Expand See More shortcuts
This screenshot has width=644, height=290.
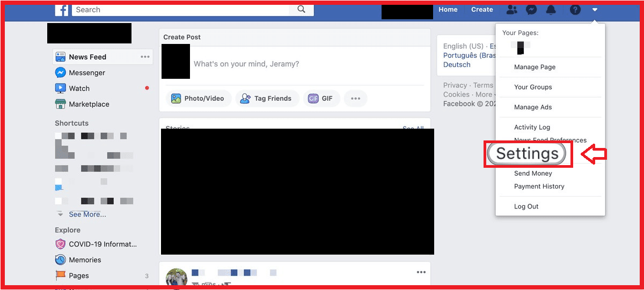87,214
